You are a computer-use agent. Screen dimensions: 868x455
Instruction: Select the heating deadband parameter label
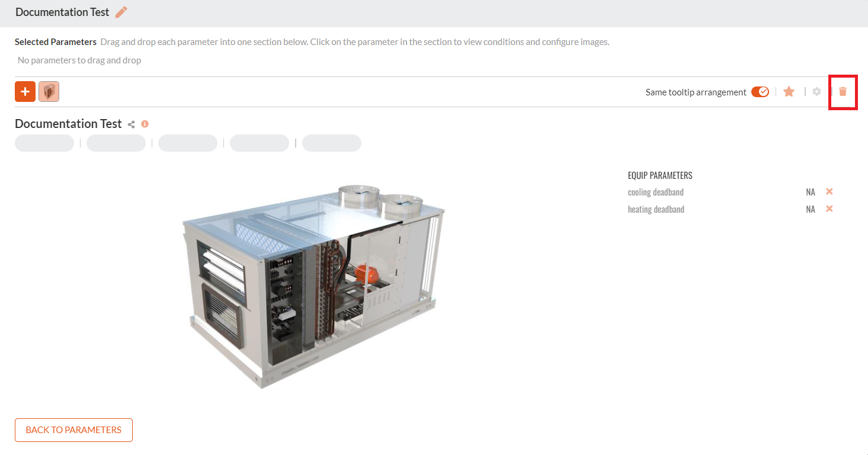tap(656, 209)
